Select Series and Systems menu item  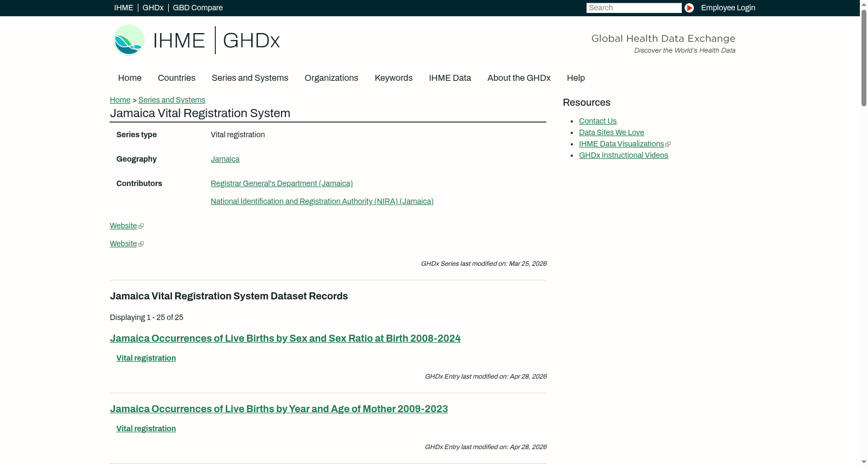[250, 78]
